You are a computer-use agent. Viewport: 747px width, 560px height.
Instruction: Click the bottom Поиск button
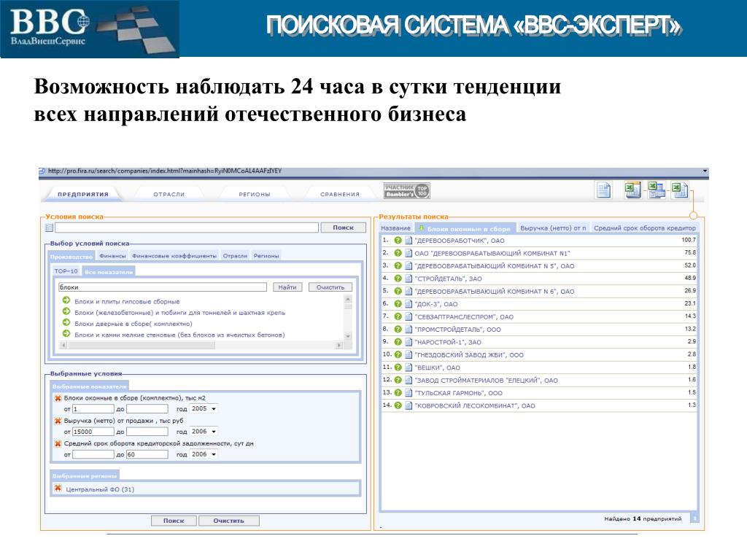click(x=174, y=521)
